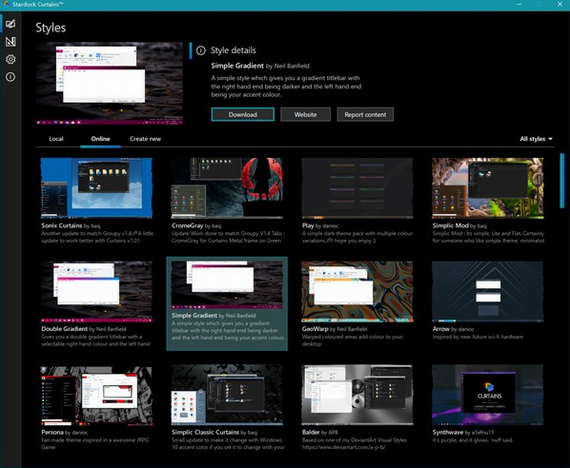Open the Styles section icon in sidebar
The height and width of the screenshot is (468, 570).
[x=11, y=24]
